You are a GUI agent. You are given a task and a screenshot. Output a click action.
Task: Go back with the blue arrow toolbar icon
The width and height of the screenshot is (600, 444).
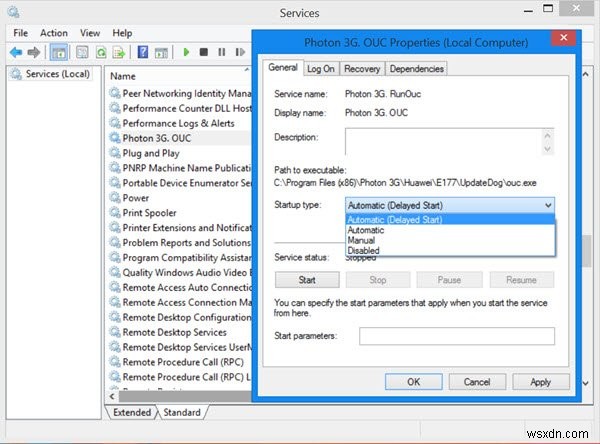pyautogui.click(x=16, y=52)
